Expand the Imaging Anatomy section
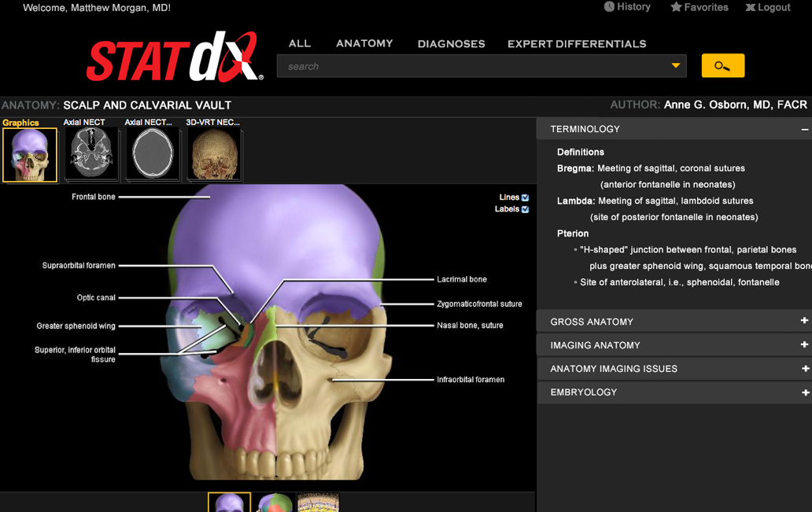The image size is (812, 512). point(804,344)
